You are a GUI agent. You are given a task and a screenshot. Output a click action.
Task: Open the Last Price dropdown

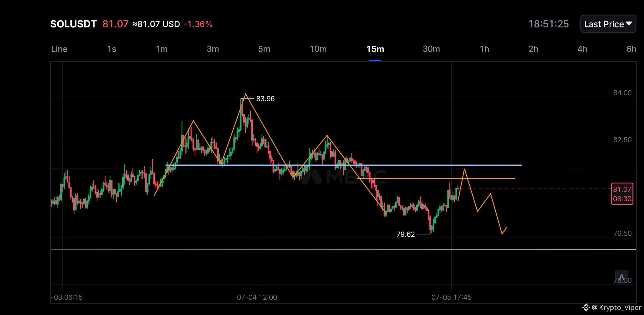(x=608, y=24)
